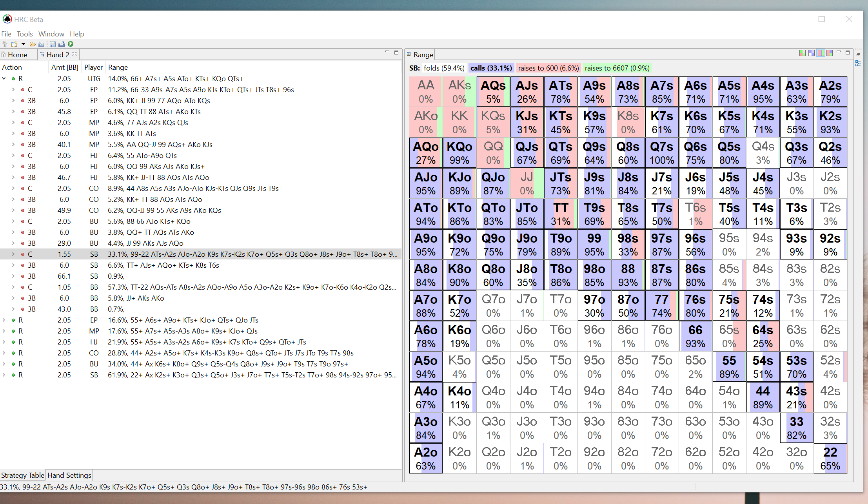This screenshot has width=868, height=504.
Task: Switch to red-blue-green vertical bars range view
Action: 821,53
